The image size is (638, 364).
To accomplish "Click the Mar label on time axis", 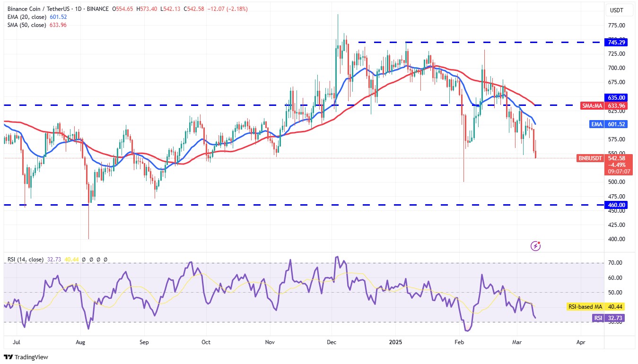I will (x=518, y=341).
